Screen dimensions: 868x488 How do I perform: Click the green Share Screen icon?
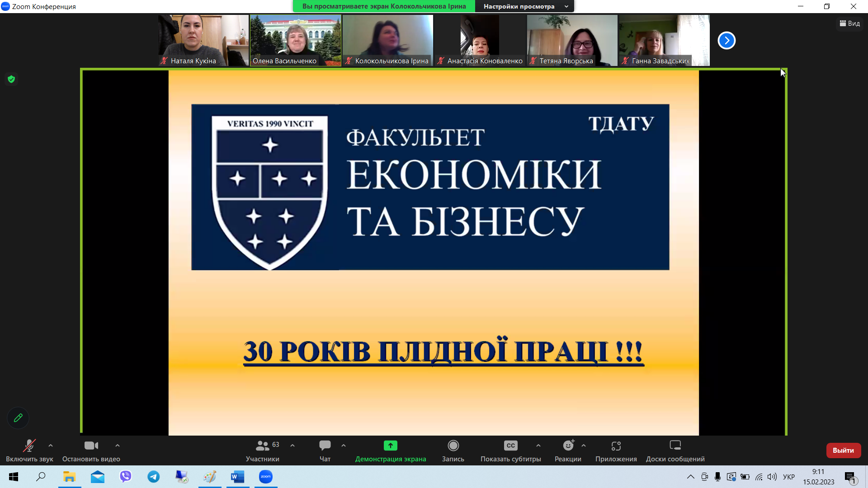pyautogui.click(x=390, y=446)
